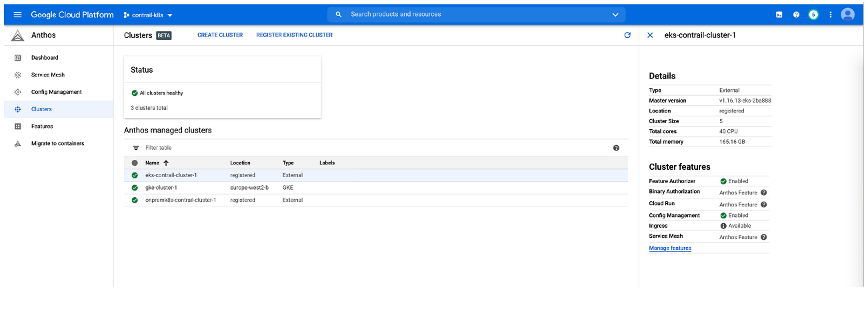868x309 pixels.
Task: Open Migrate to containers in the sidebar
Action: [x=58, y=144]
